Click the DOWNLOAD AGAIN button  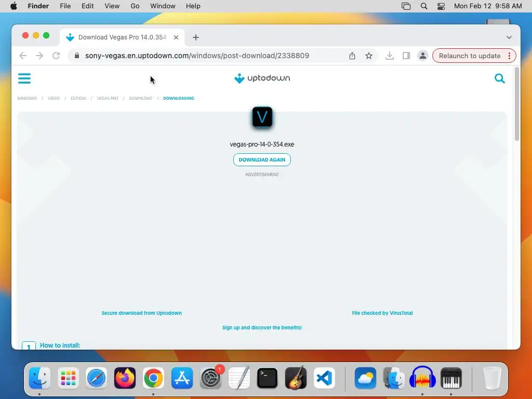coord(262,160)
